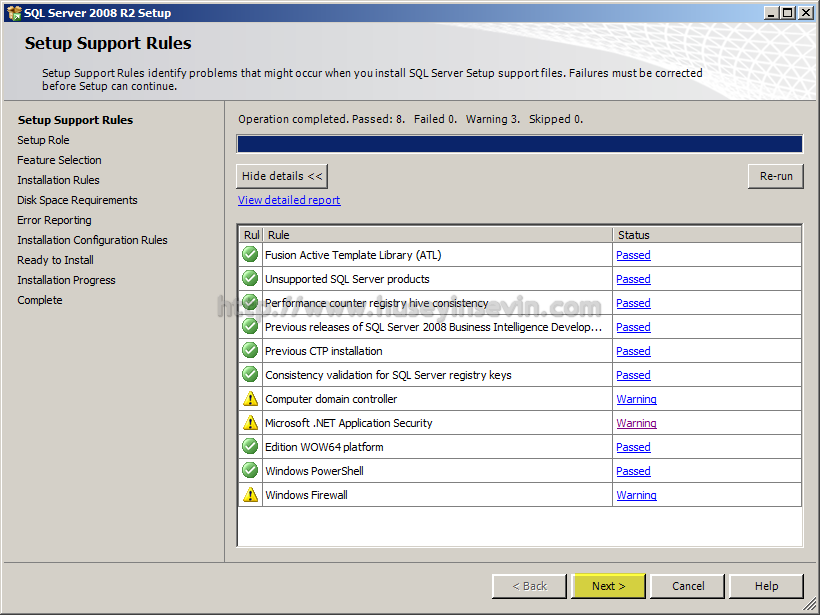Click the Re-run button
820x615 pixels.
776,176
